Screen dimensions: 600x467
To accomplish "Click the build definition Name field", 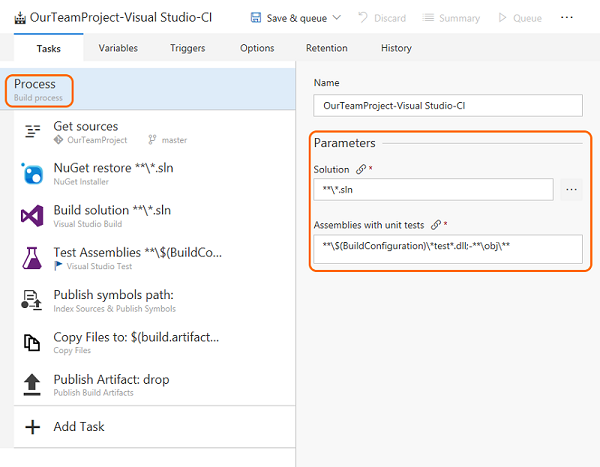I will point(447,105).
